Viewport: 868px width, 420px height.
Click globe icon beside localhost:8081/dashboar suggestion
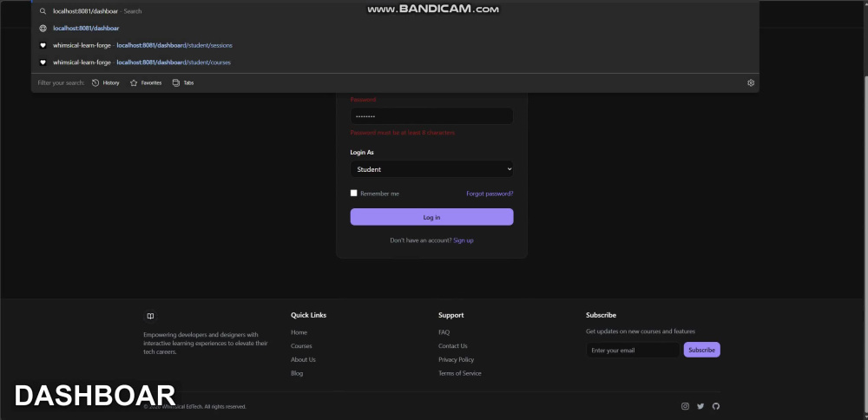[43, 29]
